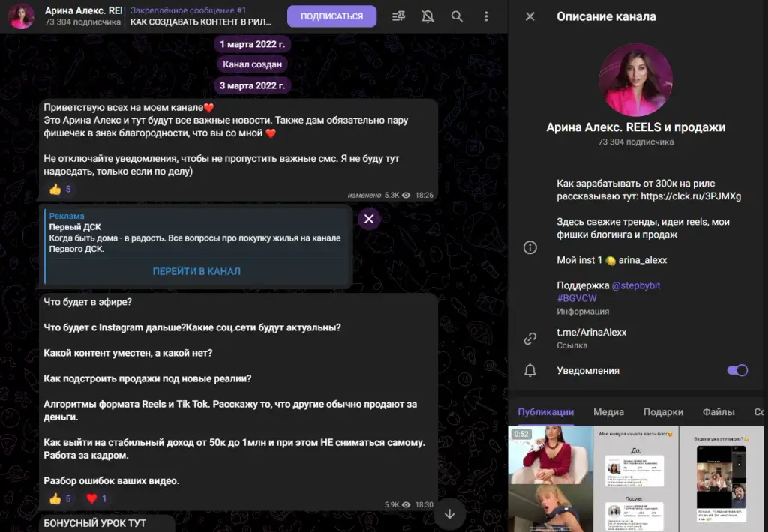Open the @stepbybit support mention
Viewport: 768px width, 532px height.
coord(636,285)
